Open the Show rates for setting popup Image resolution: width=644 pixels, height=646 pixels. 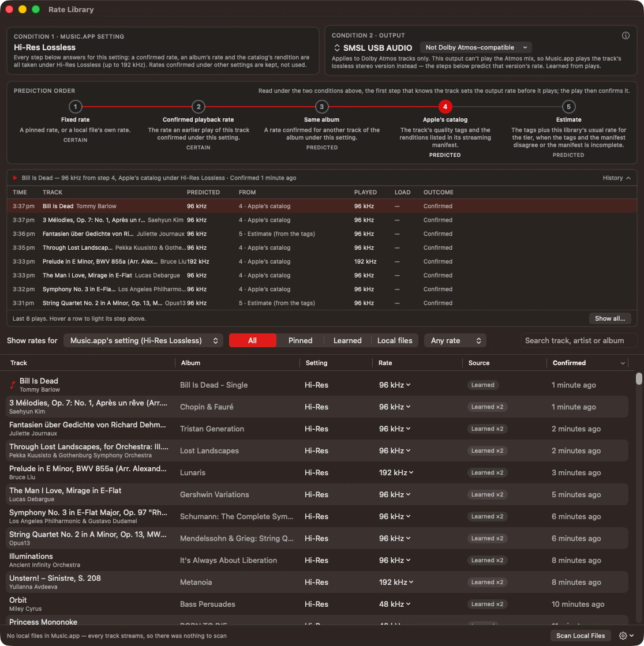point(144,341)
